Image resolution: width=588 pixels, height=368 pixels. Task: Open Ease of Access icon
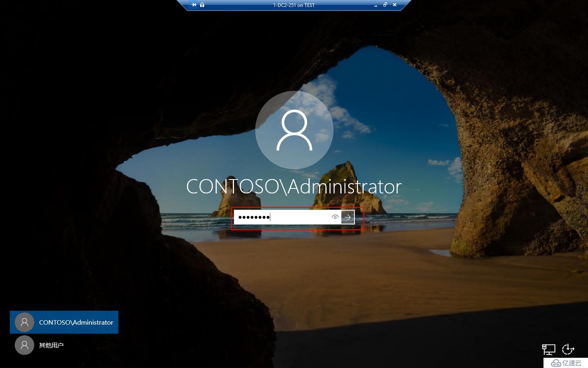[568, 349]
